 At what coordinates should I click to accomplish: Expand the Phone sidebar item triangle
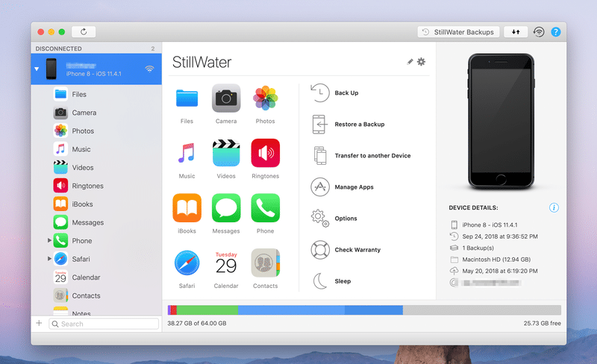(49, 240)
